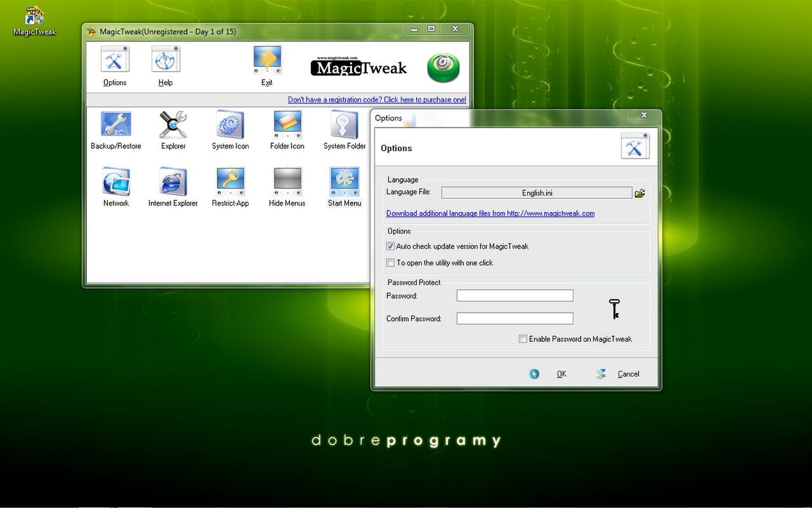Open the Backup/Restore tool

click(x=116, y=131)
